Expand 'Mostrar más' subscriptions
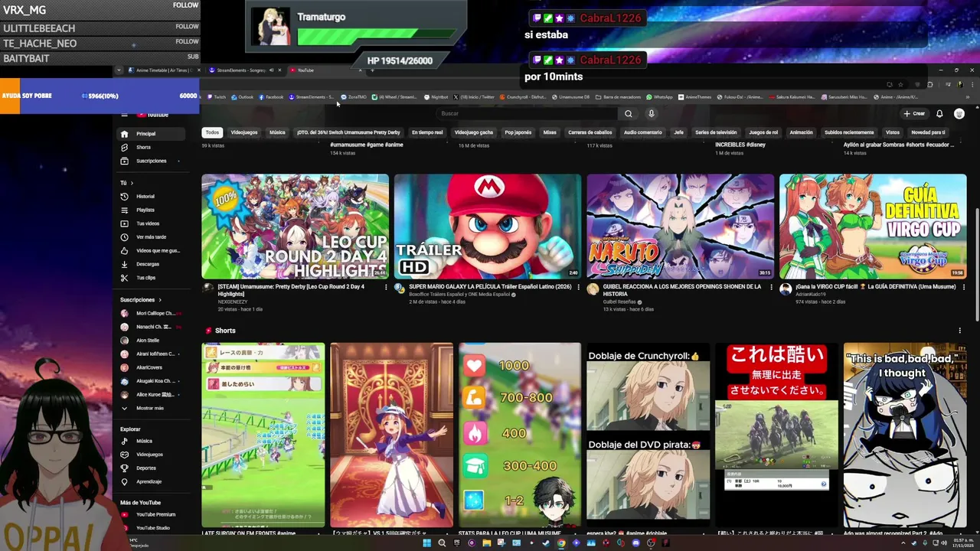Image resolution: width=980 pixels, height=551 pixels. tap(152, 408)
